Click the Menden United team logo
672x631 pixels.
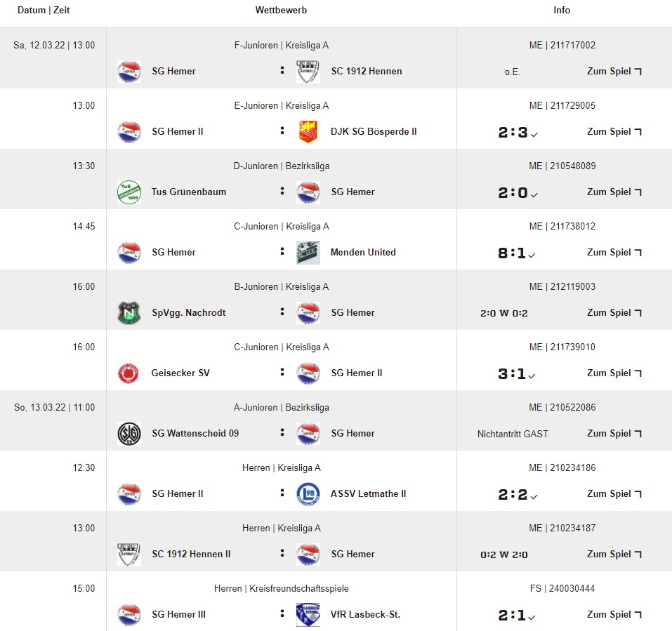[308, 253]
